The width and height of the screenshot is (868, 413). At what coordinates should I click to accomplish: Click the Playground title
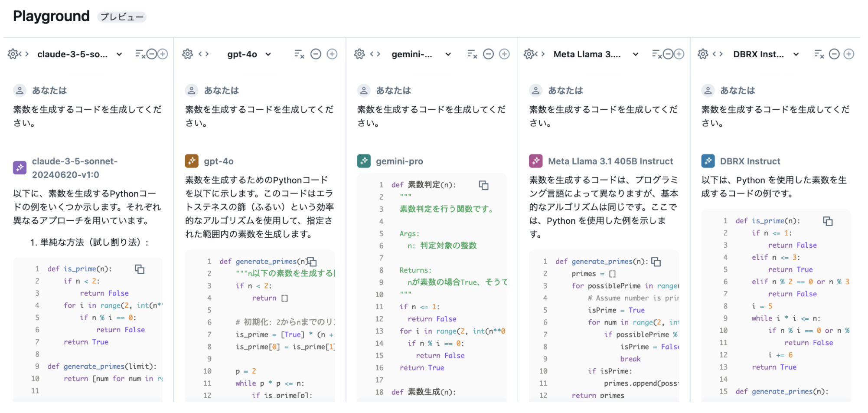(51, 16)
